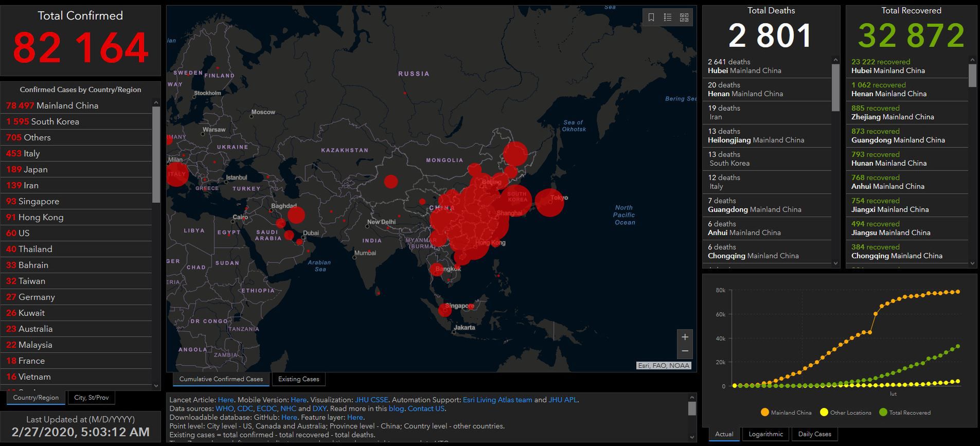Click the Contact US link
980x446 pixels.
(x=426, y=408)
